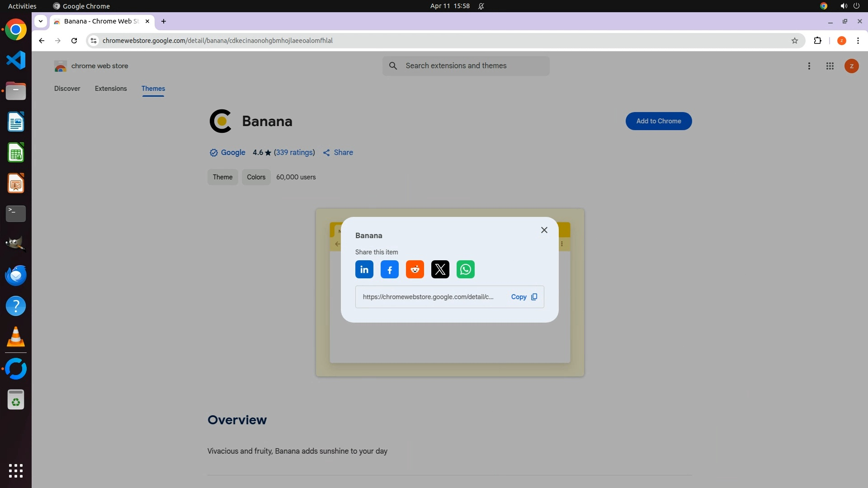868x488 pixels.
Task: Launch Thunderbird from the dock
Action: pyautogui.click(x=16, y=275)
